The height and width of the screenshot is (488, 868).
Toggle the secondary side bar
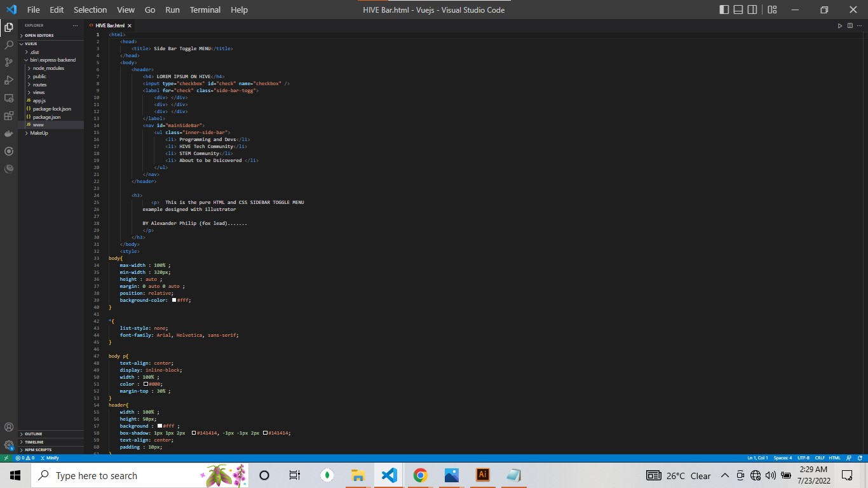coord(752,10)
